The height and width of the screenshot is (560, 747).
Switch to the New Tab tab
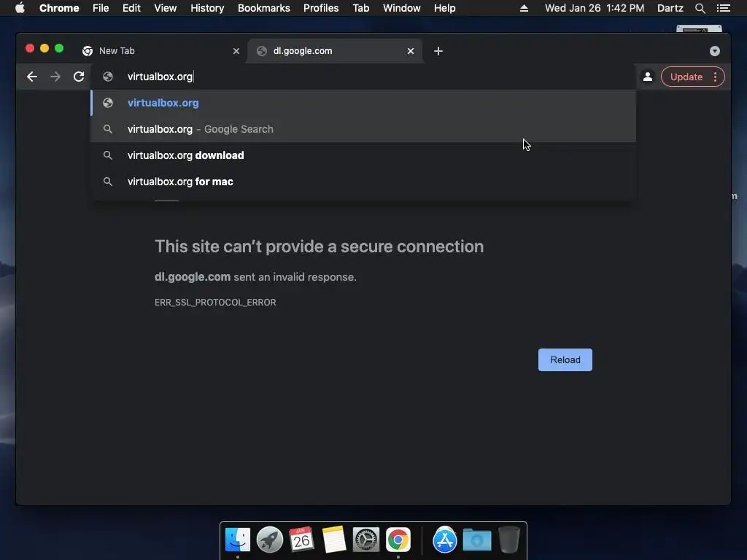point(160,51)
